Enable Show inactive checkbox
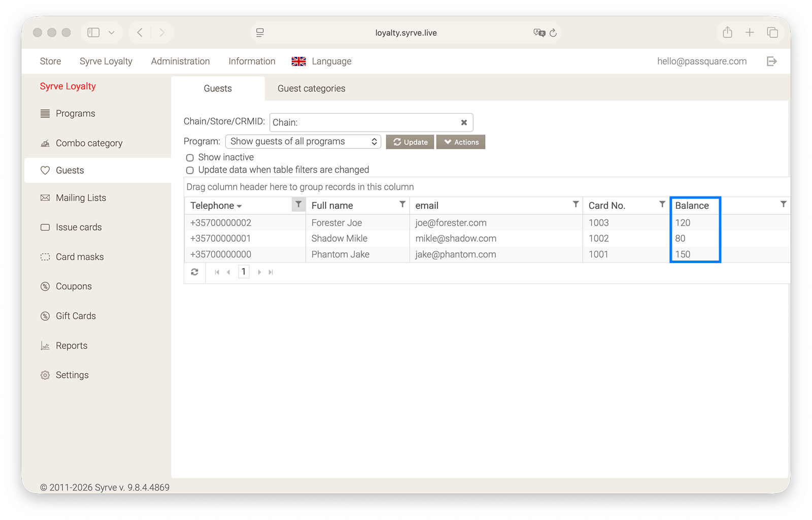The width and height of the screenshot is (812, 520). click(x=190, y=158)
